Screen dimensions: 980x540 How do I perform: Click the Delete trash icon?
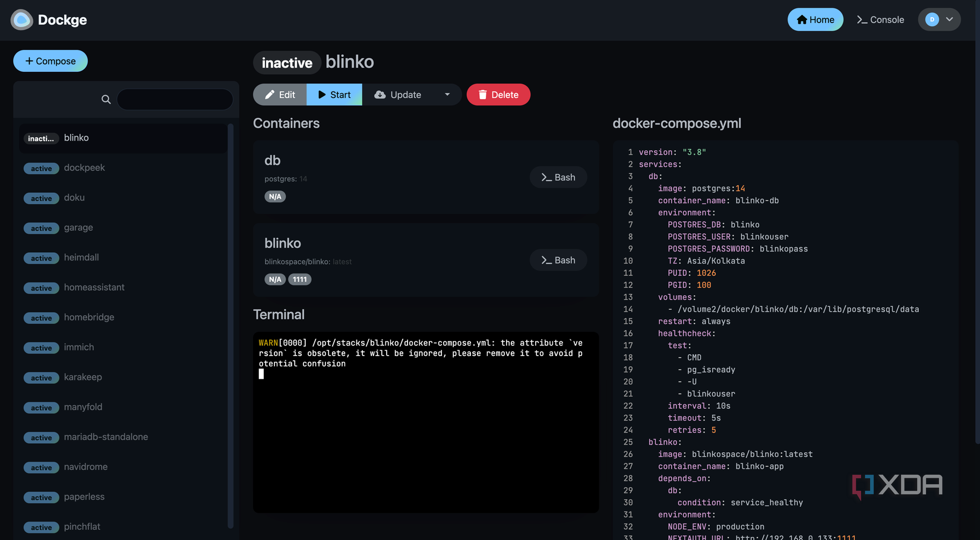(x=482, y=94)
